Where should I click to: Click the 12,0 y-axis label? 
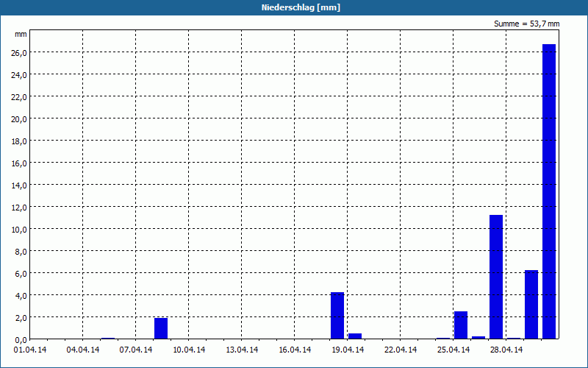(x=19, y=208)
